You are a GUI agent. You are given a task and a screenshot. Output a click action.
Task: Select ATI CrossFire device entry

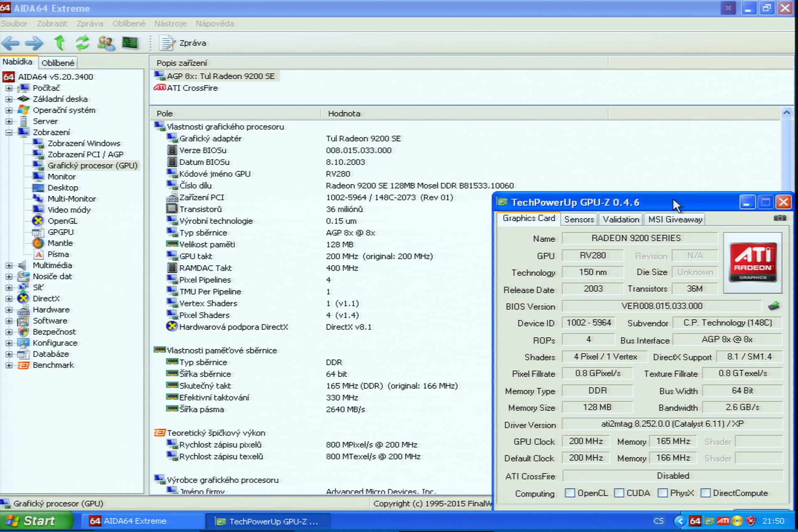click(x=192, y=88)
